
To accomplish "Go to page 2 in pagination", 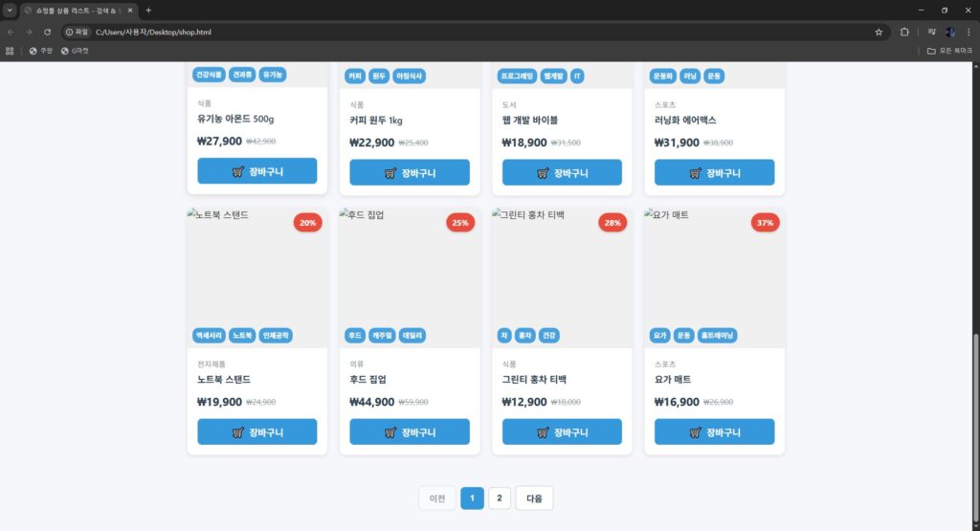I will 500,498.
